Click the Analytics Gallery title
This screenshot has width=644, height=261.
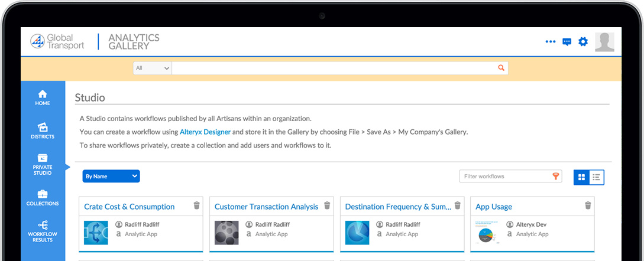pyautogui.click(x=134, y=42)
